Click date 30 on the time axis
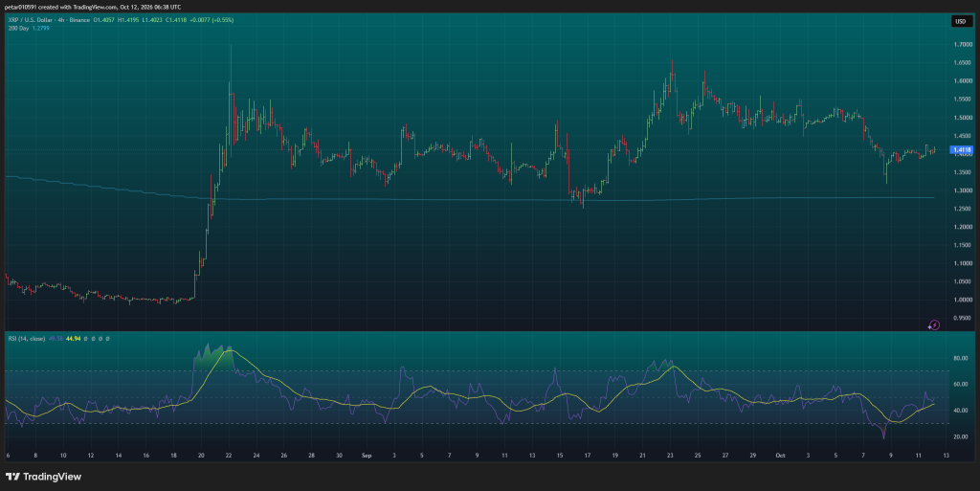The image size is (980, 491). [339, 456]
